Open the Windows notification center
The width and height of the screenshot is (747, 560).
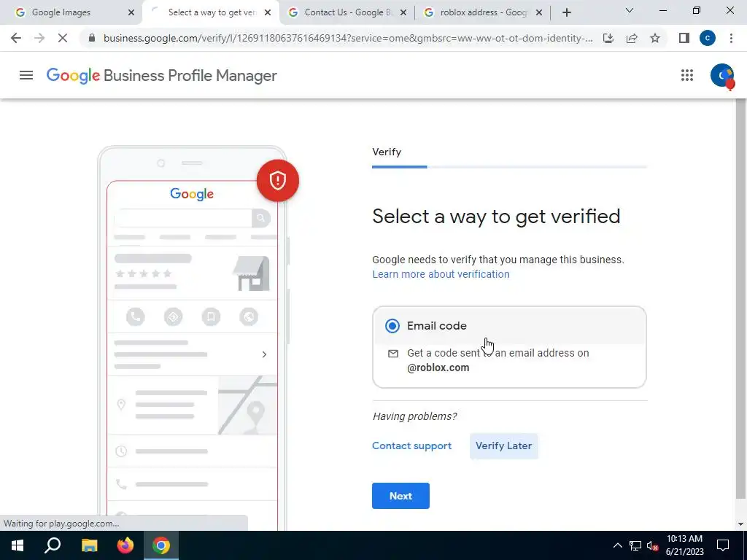coord(723,545)
